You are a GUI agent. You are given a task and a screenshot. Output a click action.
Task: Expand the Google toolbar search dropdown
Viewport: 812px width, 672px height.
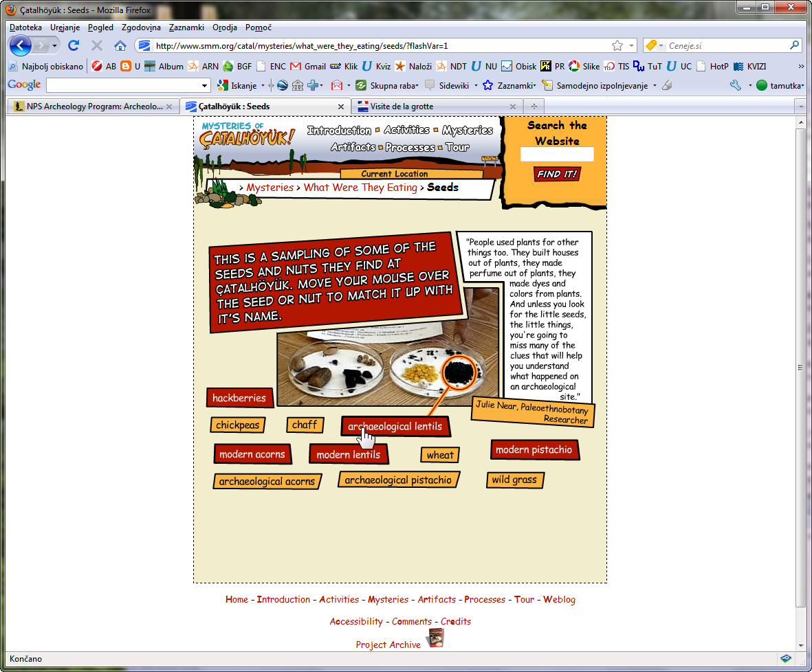coord(205,86)
